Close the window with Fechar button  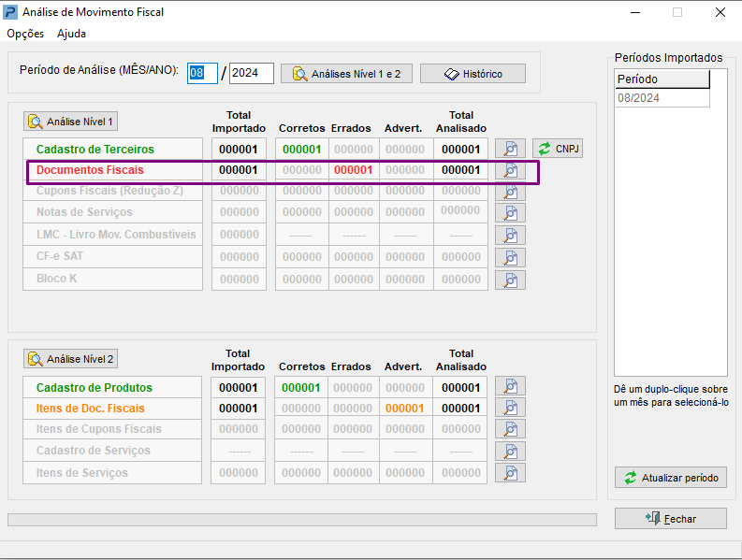click(x=671, y=518)
